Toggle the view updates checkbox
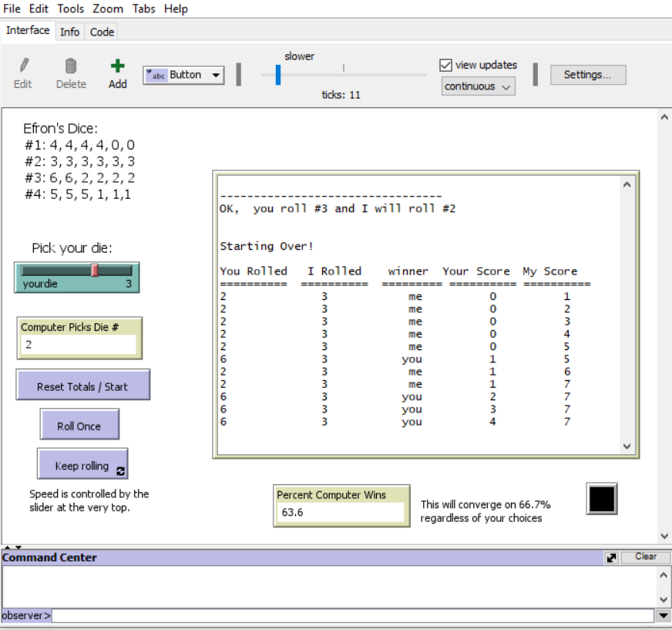 [445, 65]
